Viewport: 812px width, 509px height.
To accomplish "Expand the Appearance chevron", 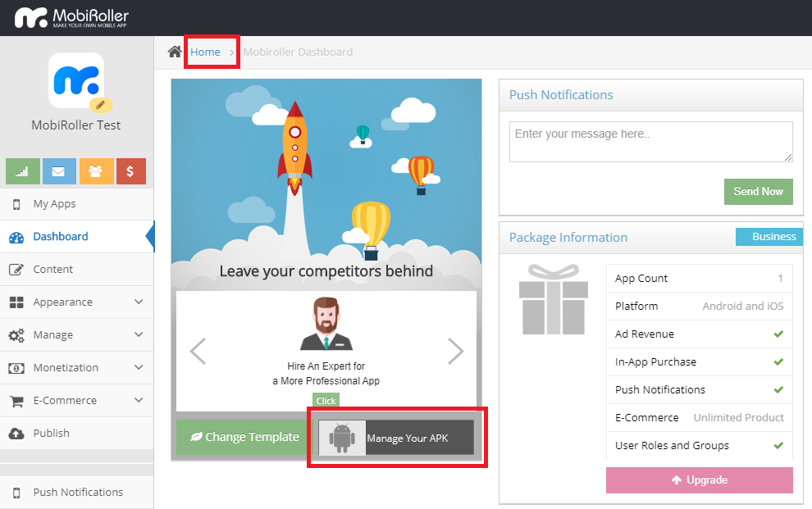I will [139, 302].
